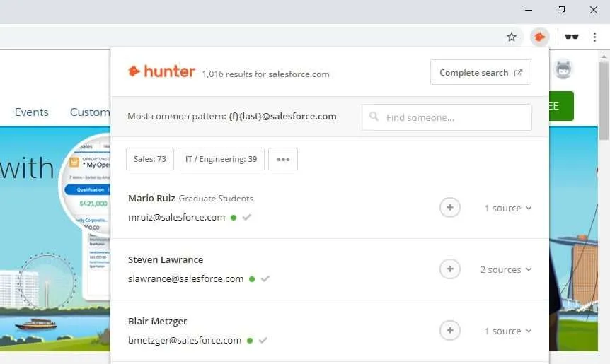Open the partially hidden Custom menu item
The width and height of the screenshot is (610, 364).
(90, 112)
